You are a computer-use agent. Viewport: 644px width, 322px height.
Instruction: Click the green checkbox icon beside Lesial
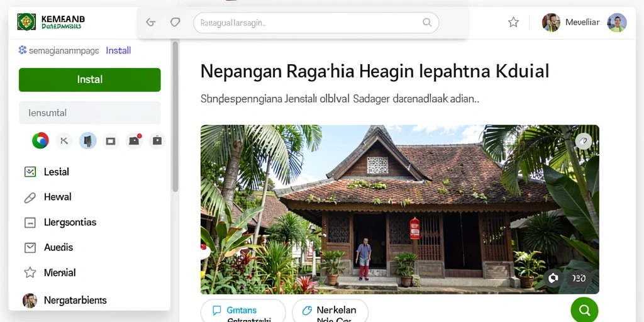coord(30,172)
